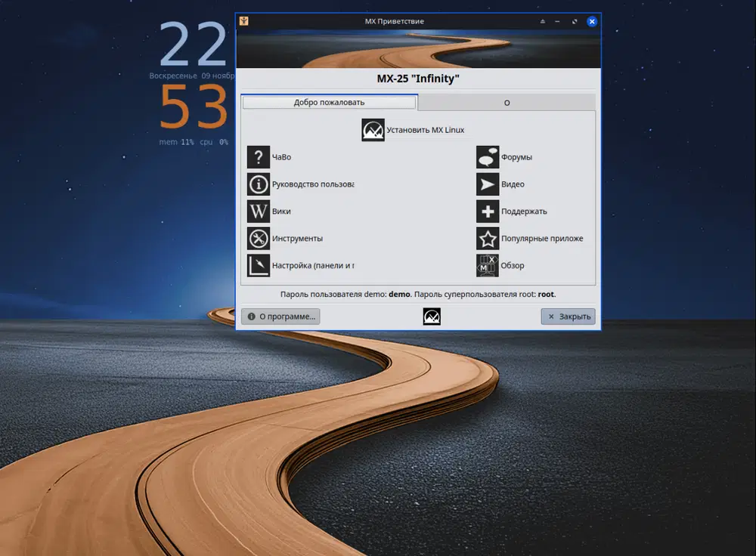Click the Инструменты text label

297,239
